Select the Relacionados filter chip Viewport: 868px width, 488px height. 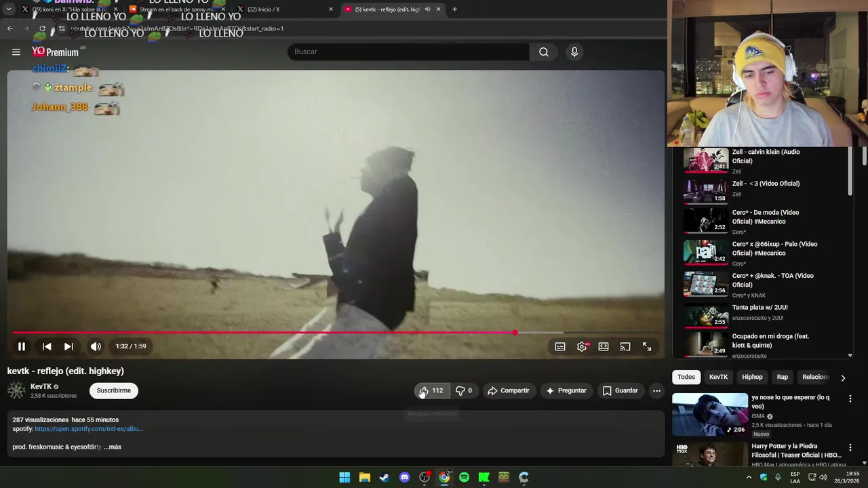click(x=815, y=377)
